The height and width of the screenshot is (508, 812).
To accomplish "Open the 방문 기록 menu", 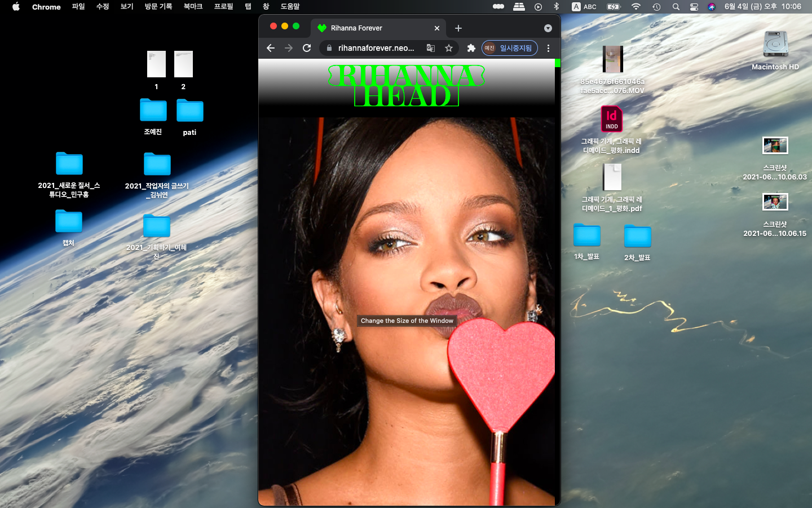I will coord(158,7).
